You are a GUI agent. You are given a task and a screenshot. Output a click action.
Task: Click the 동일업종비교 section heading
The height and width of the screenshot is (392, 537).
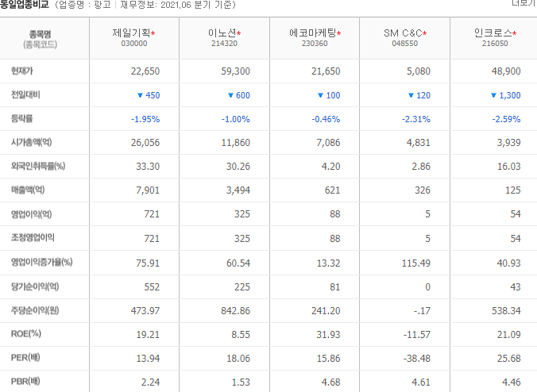pyautogui.click(x=25, y=5)
